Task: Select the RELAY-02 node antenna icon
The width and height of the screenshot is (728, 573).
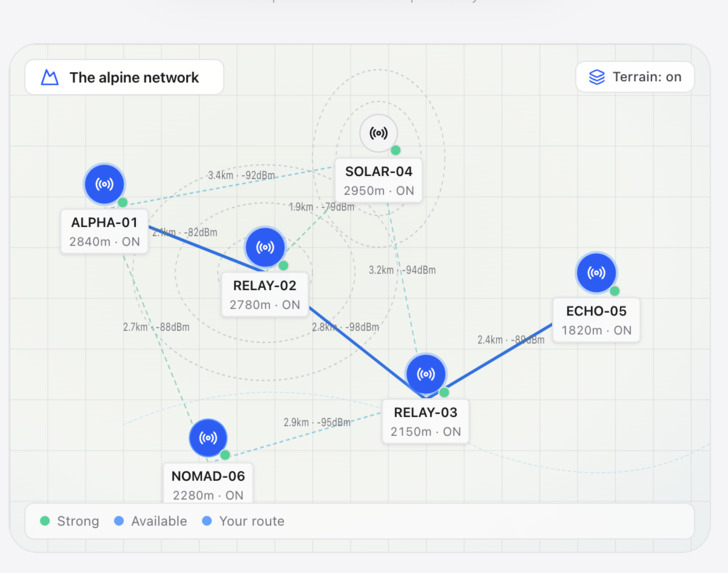Action: (x=265, y=247)
